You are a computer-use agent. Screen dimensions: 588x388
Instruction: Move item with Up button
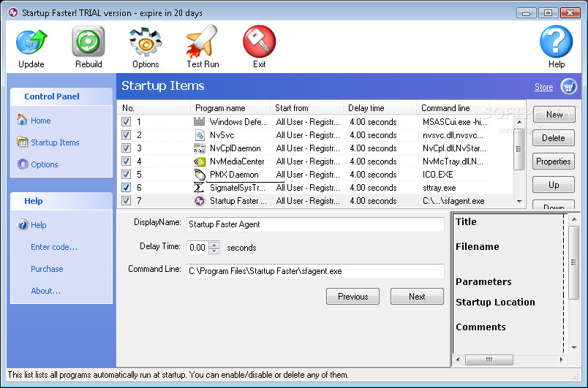coord(554,185)
